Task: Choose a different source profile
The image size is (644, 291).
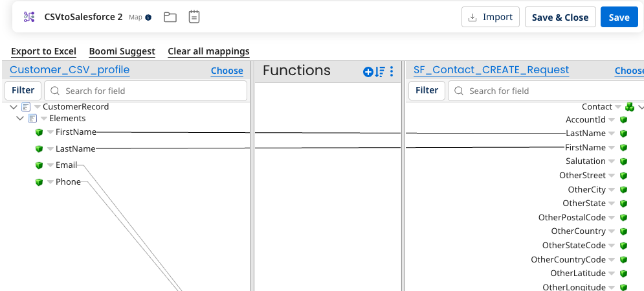Action: (x=227, y=71)
